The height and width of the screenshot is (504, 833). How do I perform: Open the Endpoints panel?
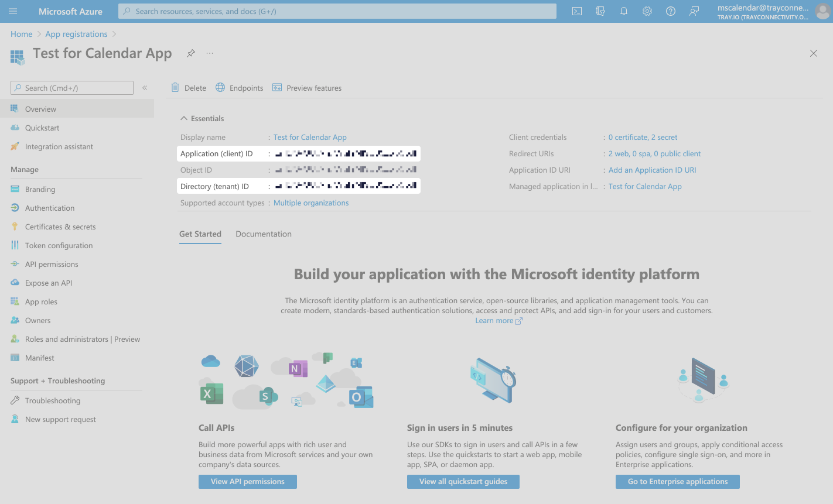point(239,87)
